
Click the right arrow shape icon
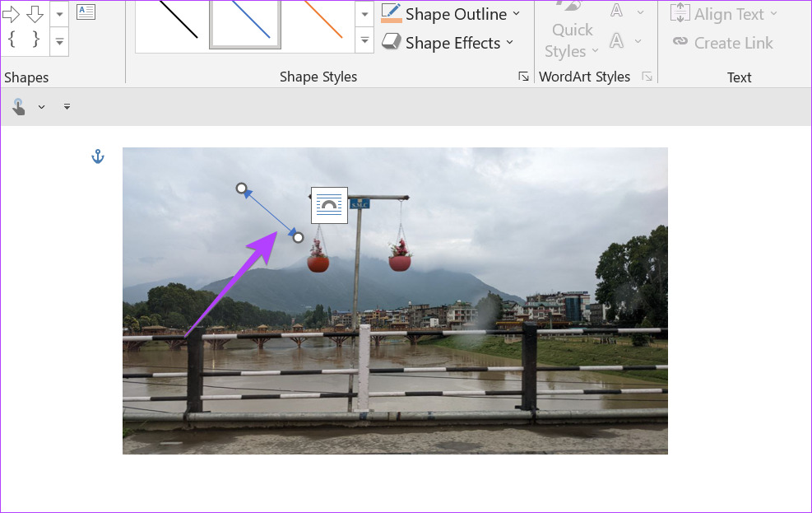click(11, 14)
